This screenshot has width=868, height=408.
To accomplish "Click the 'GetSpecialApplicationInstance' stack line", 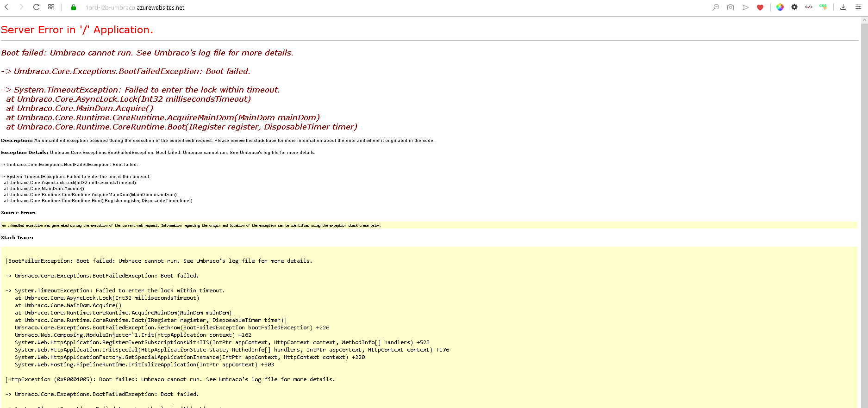I will coord(190,357).
